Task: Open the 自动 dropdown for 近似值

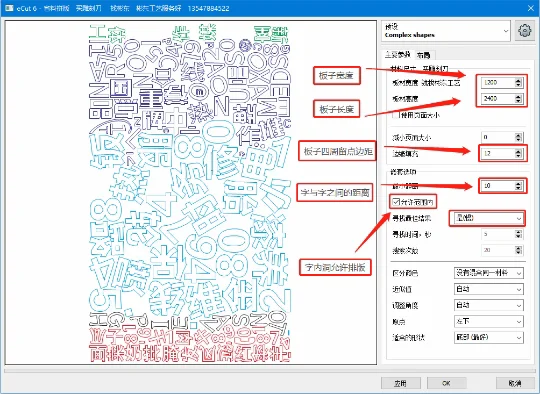Action: tap(489, 289)
